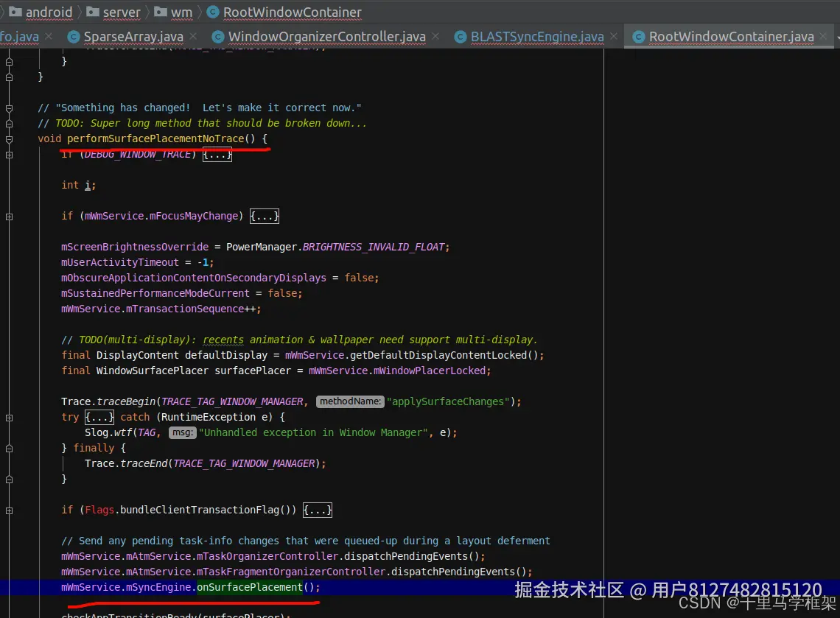This screenshot has height=618, width=840.
Task: Click the WindowOrganizerController.java class icon
Action: tap(217, 36)
